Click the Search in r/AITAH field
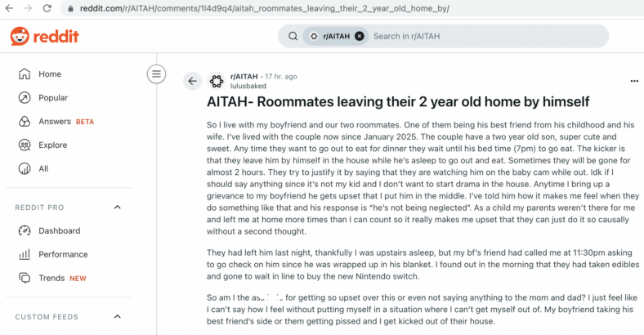 (x=487, y=36)
